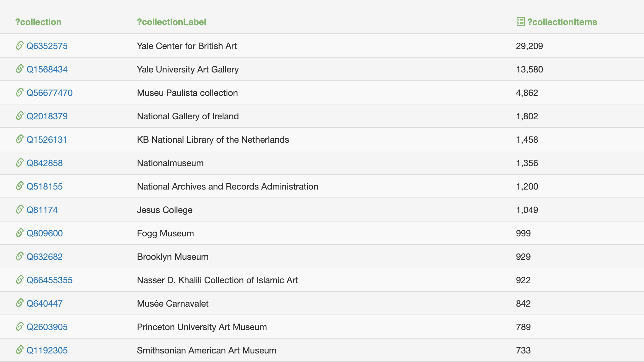Click link icon beside Q842858
Screen dimensions: 644x362
tap(20, 163)
